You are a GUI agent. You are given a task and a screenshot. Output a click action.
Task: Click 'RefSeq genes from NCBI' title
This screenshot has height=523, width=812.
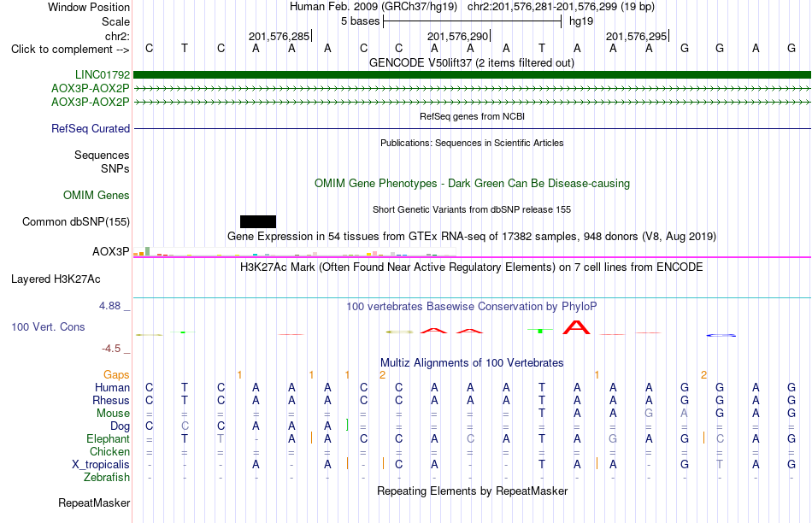click(x=472, y=116)
